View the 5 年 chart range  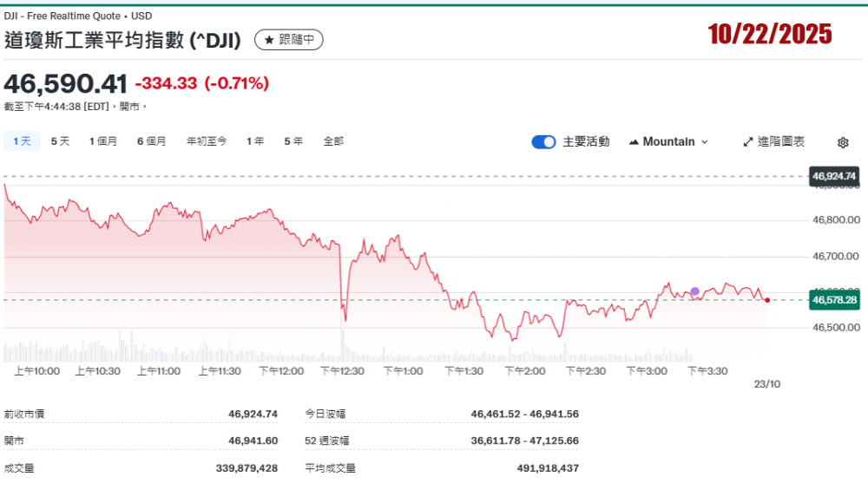(x=293, y=141)
